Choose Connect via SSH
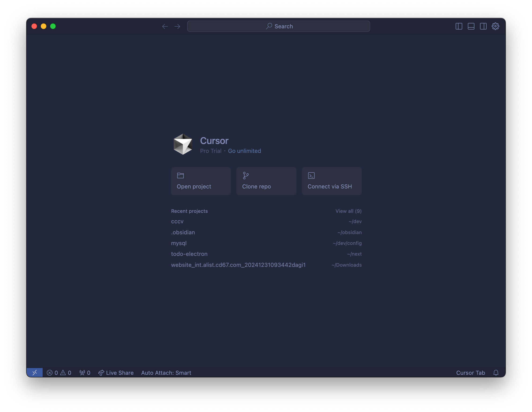532x412 pixels. click(332, 181)
